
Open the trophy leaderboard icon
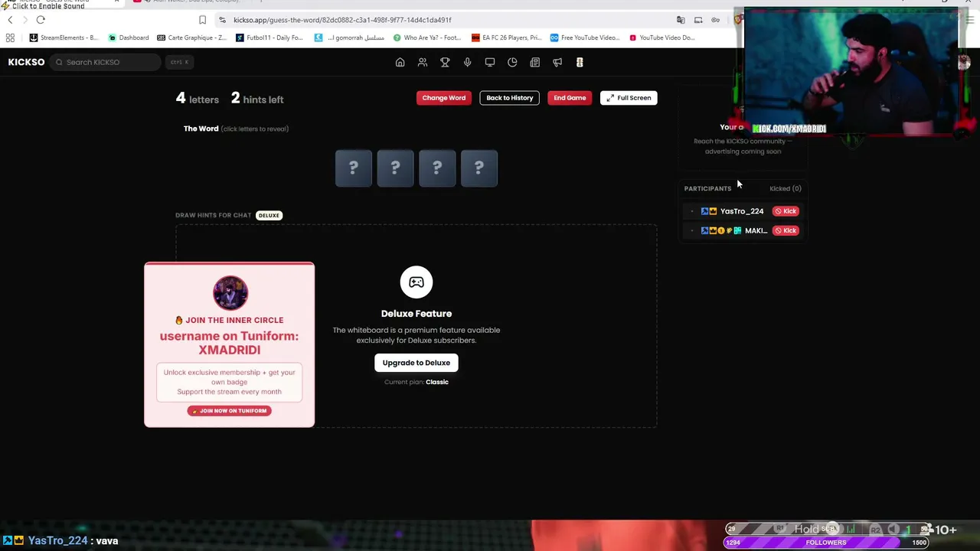tap(445, 62)
